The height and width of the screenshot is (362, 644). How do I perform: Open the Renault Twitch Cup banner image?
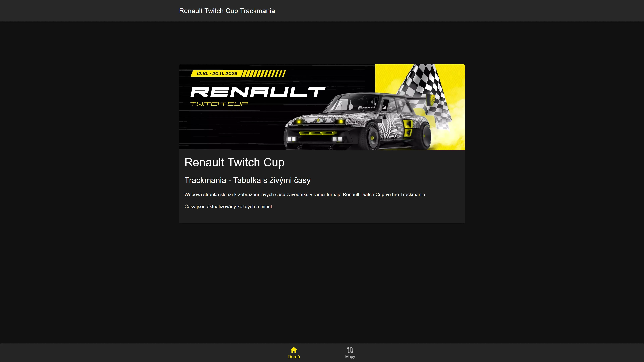coord(322,107)
